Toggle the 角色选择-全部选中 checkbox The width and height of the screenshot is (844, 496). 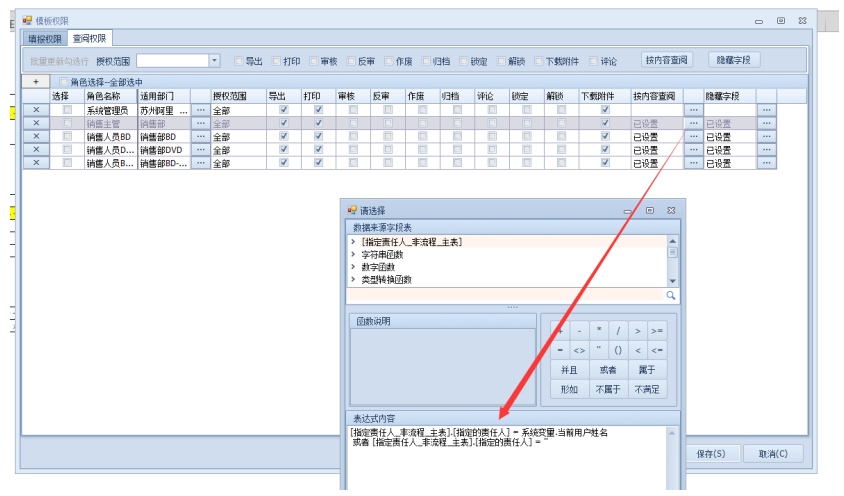(65, 82)
